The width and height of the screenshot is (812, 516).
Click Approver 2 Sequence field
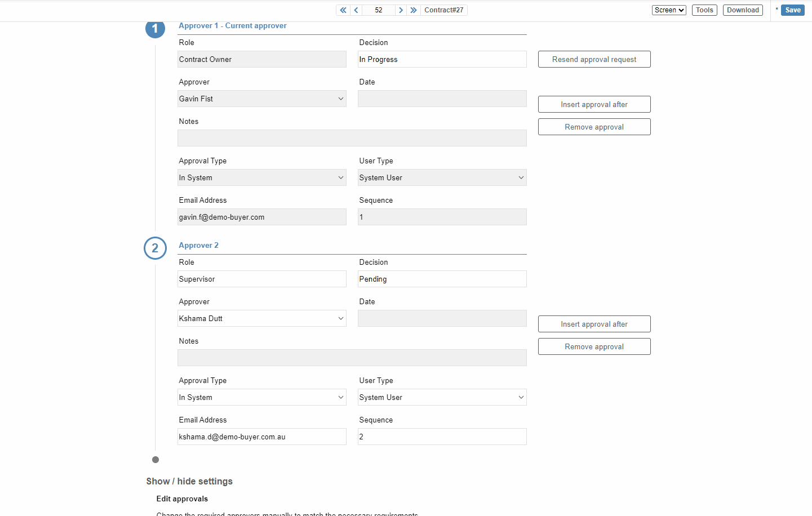pos(442,437)
